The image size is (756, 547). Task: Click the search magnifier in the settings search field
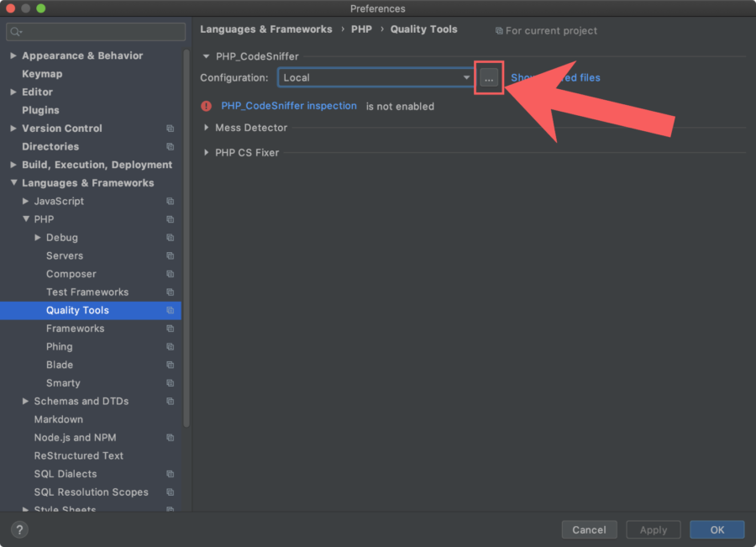15,31
